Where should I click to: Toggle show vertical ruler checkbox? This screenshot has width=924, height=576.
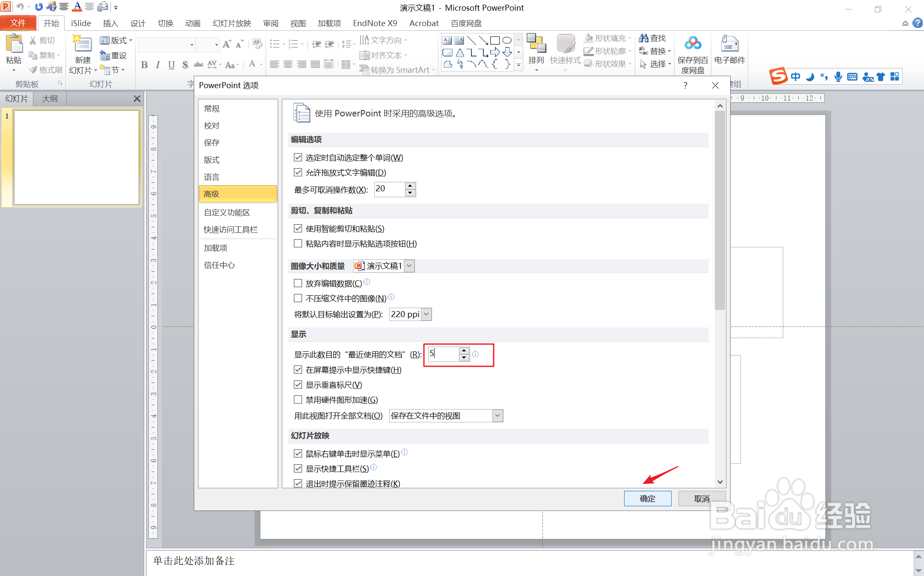tap(298, 385)
